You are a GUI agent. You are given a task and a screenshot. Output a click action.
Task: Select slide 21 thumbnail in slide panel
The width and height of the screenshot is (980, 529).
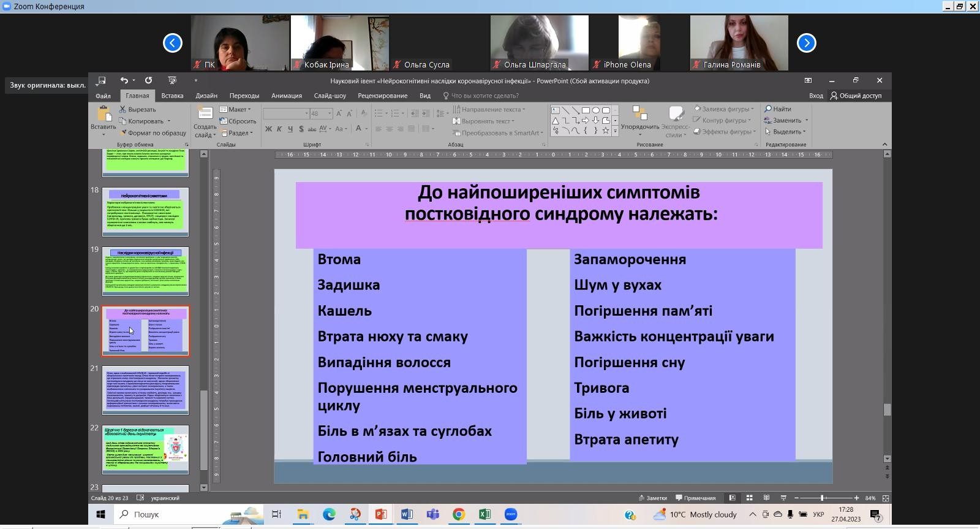[x=145, y=390]
